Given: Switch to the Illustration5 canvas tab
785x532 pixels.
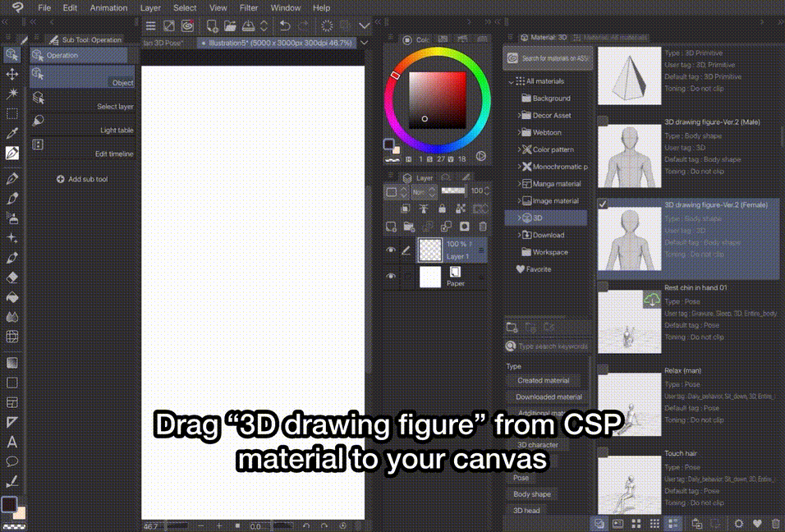Looking at the screenshot, I should pos(277,43).
